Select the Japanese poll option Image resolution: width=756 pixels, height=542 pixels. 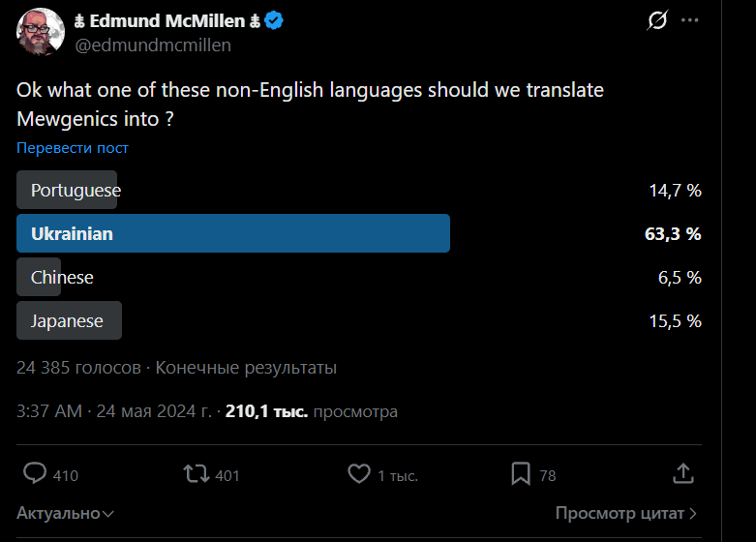68,320
